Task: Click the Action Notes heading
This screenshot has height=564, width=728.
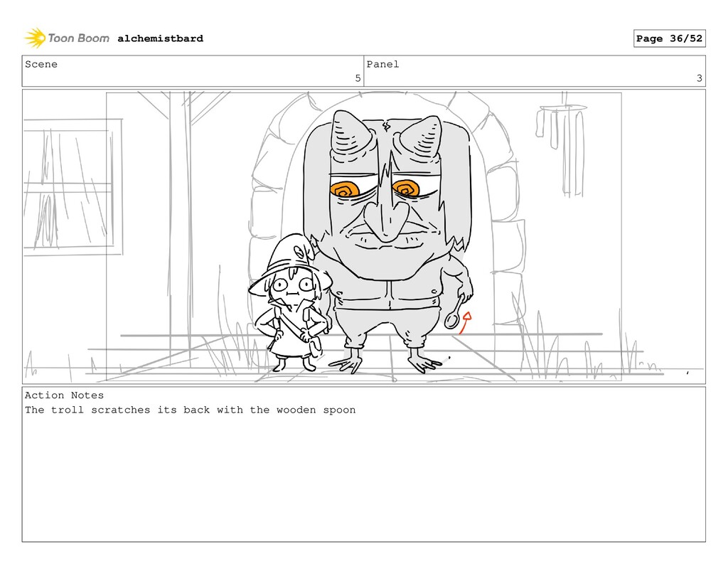Action: coord(64,395)
